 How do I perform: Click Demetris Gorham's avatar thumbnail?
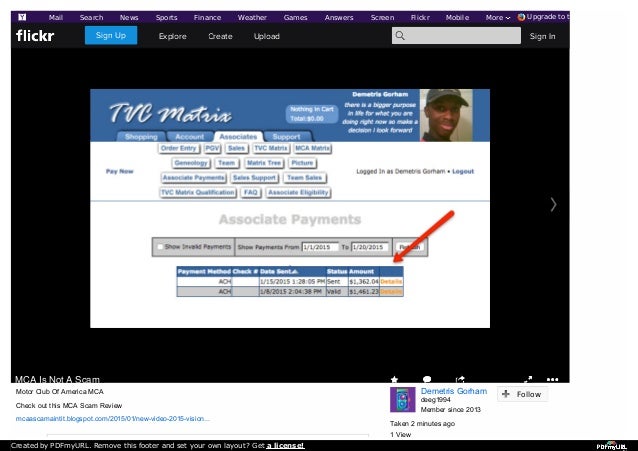click(x=402, y=400)
